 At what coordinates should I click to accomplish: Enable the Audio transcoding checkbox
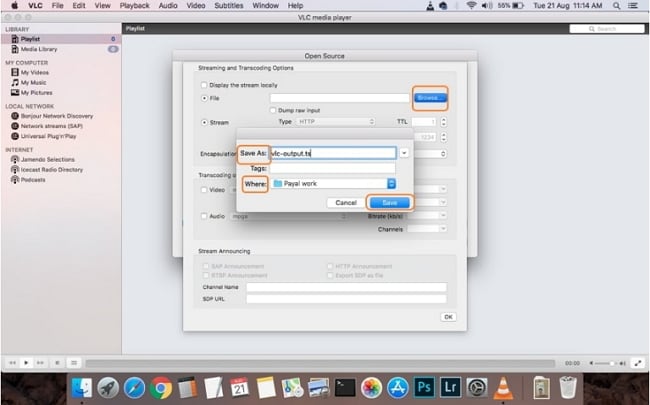[204, 216]
